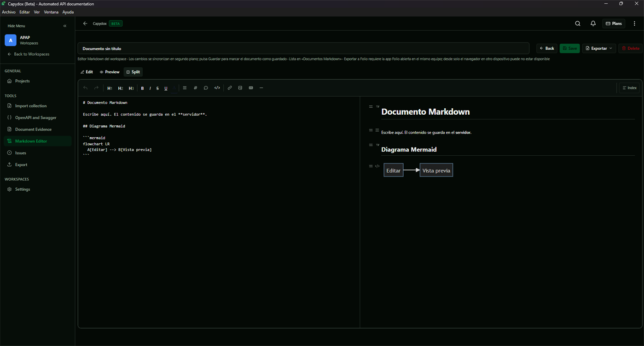Switch to Preview view
This screenshot has width=644, height=346.
110,72
